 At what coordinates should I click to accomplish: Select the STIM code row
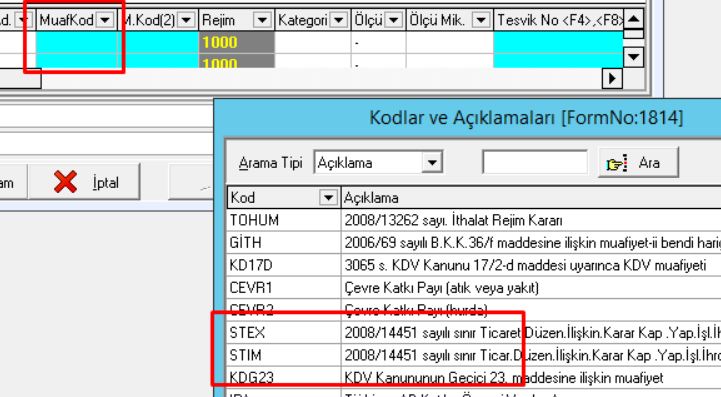(x=474, y=356)
